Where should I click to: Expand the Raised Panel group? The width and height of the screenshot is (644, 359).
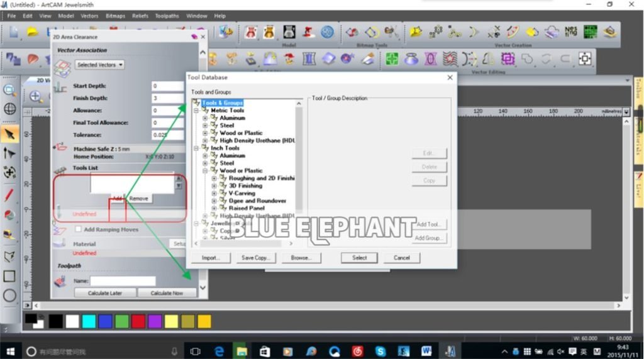click(214, 208)
